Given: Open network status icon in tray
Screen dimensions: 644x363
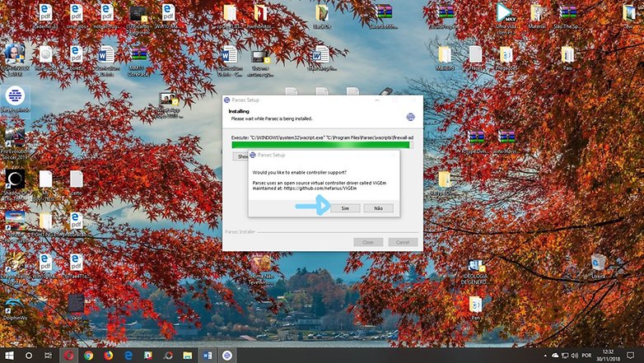Looking at the screenshot, I should point(565,356).
